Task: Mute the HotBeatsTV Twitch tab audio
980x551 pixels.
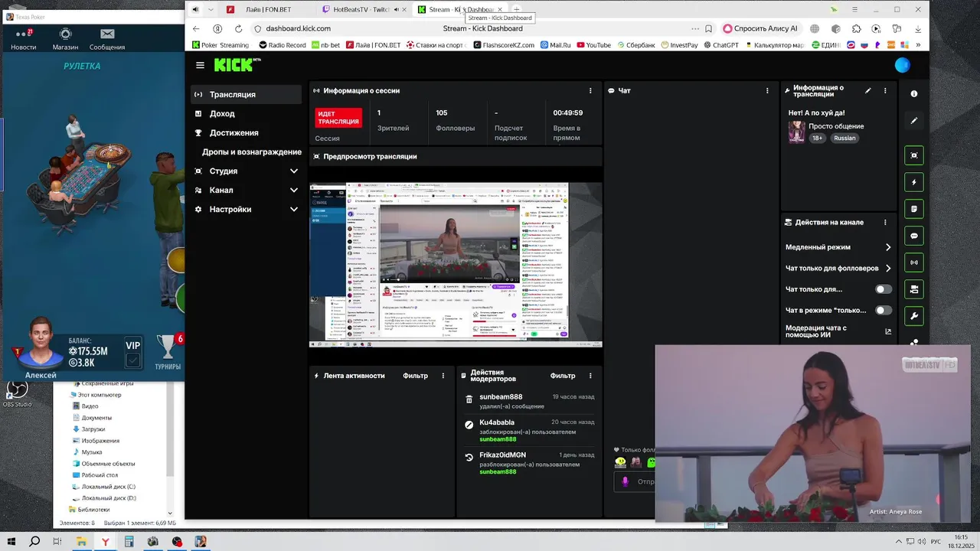Action: pyautogui.click(x=396, y=9)
